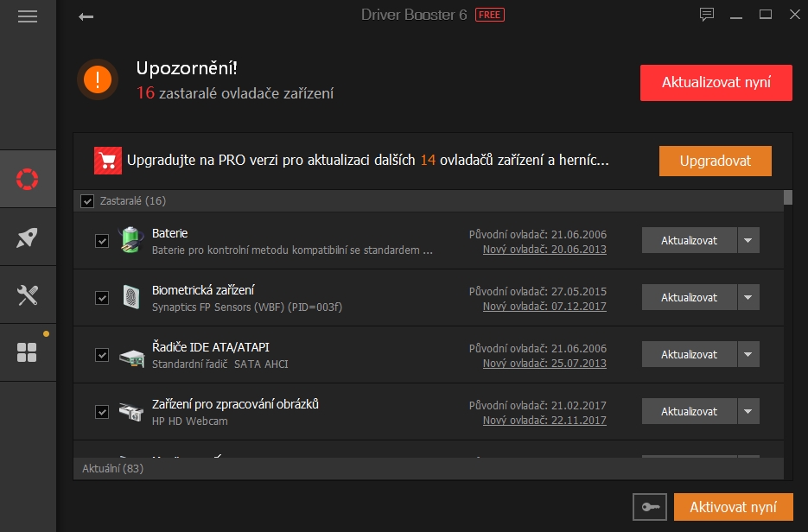Open link Nový ovladač: 25.07.2013
Viewport: 808px width, 532px height.
544,364
